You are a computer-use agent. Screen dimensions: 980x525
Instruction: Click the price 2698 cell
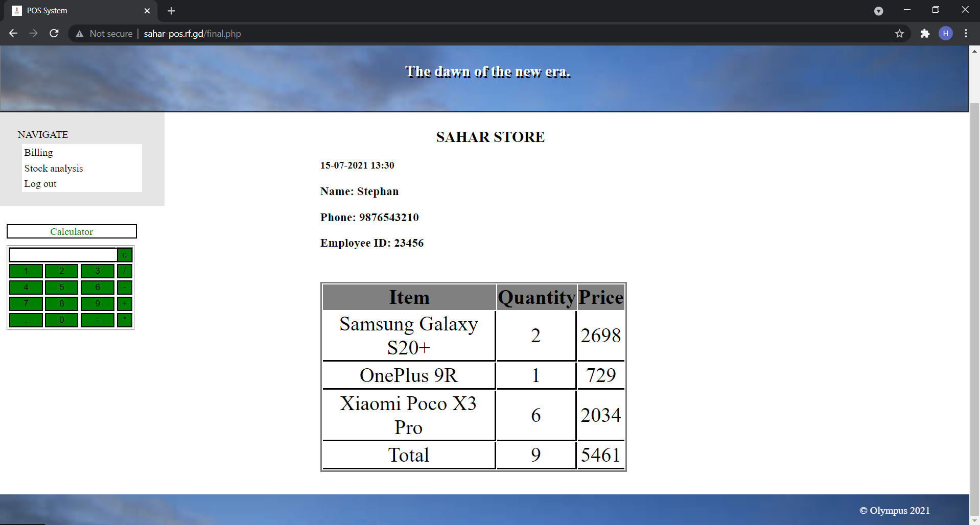(601, 336)
